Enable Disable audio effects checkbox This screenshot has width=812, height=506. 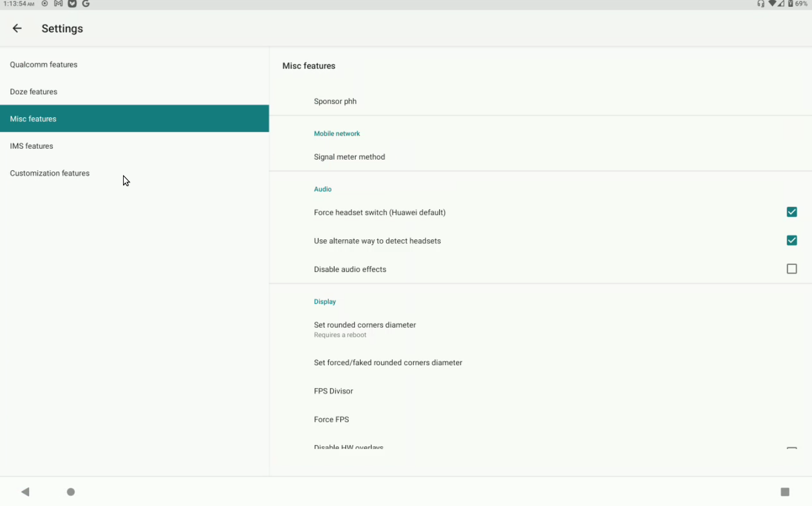pos(791,269)
